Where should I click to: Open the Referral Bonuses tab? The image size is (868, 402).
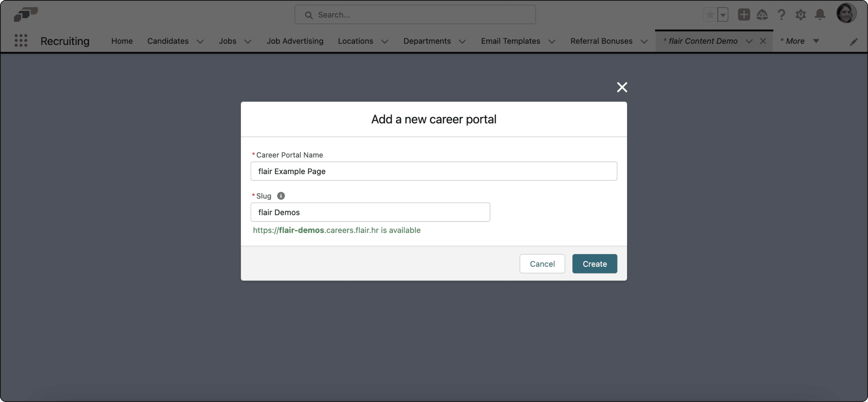601,41
